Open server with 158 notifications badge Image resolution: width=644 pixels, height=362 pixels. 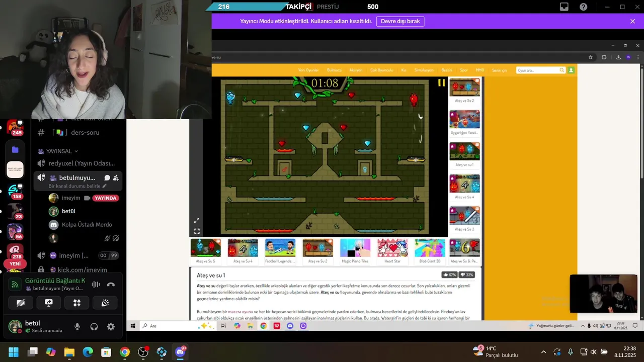[15, 191]
